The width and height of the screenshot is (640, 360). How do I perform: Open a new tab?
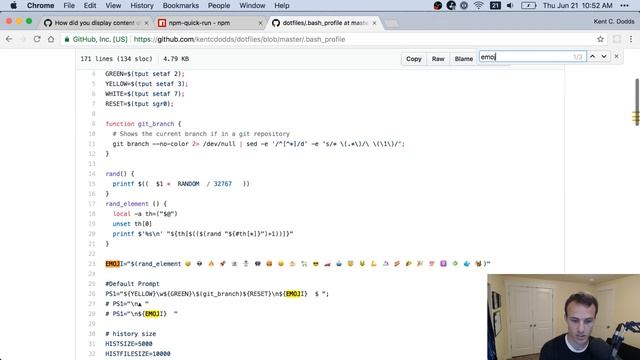(x=391, y=24)
